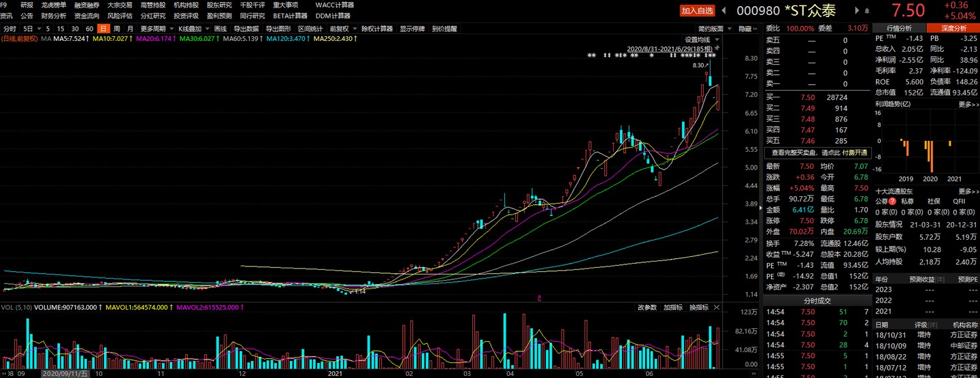980x378 pixels.
Task: Click the 加入自选 button
Action: click(698, 10)
